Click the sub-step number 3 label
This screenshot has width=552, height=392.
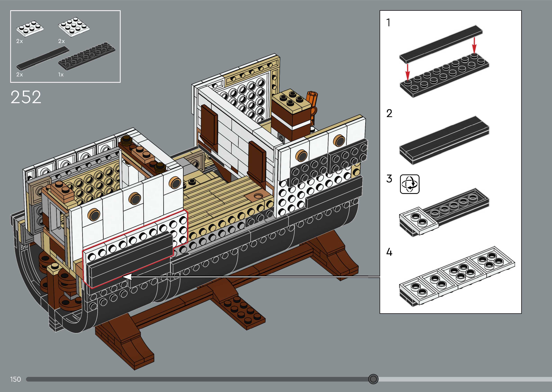click(389, 179)
